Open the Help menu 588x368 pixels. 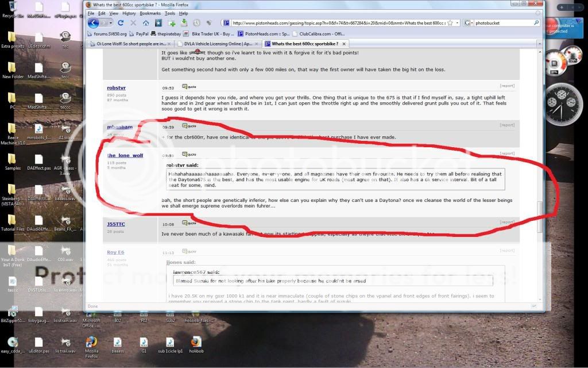click(183, 13)
